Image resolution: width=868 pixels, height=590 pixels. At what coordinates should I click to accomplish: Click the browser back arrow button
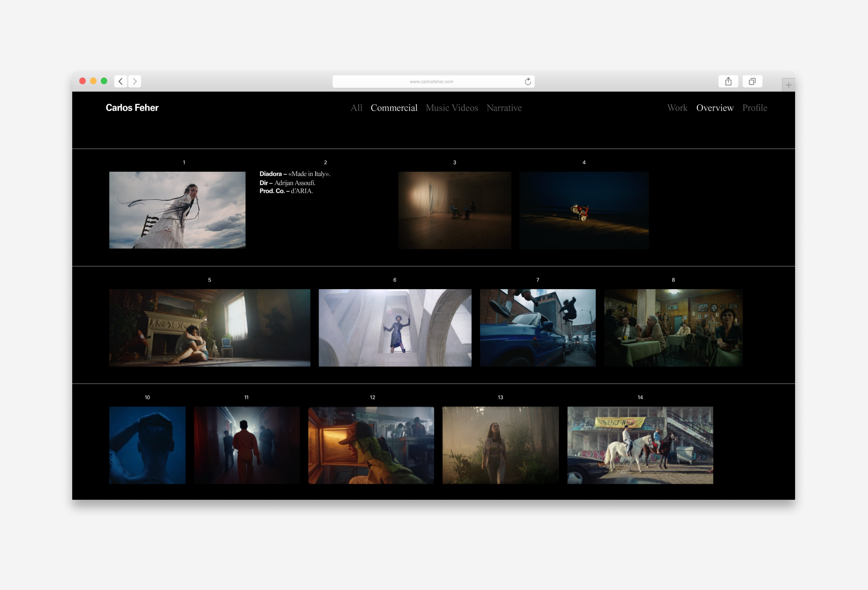(x=120, y=82)
